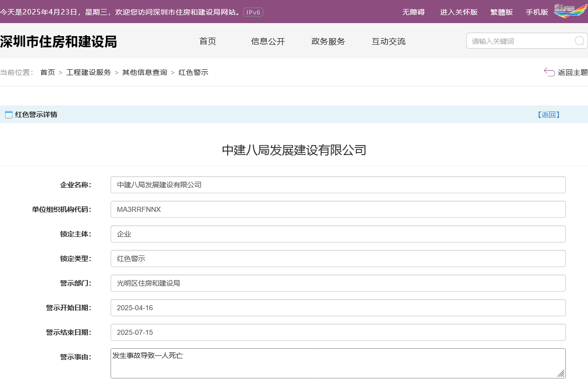Click the IPv6 badge
This screenshot has height=387, width=588.
coord(253,12)
